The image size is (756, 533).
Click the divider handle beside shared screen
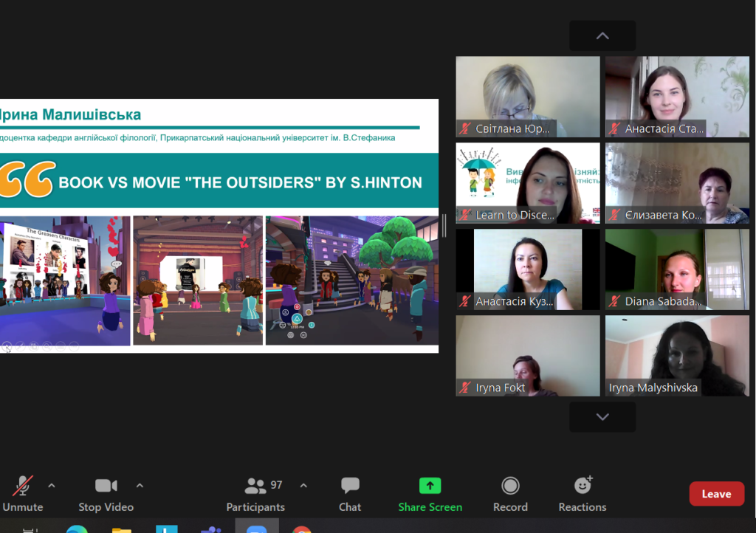pyautogui.click(x=444, y=226)
